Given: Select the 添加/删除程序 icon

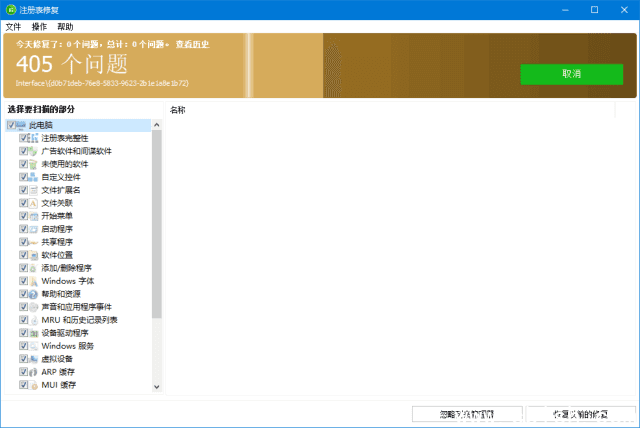Looking at the screenshot, I should (33, 268).
